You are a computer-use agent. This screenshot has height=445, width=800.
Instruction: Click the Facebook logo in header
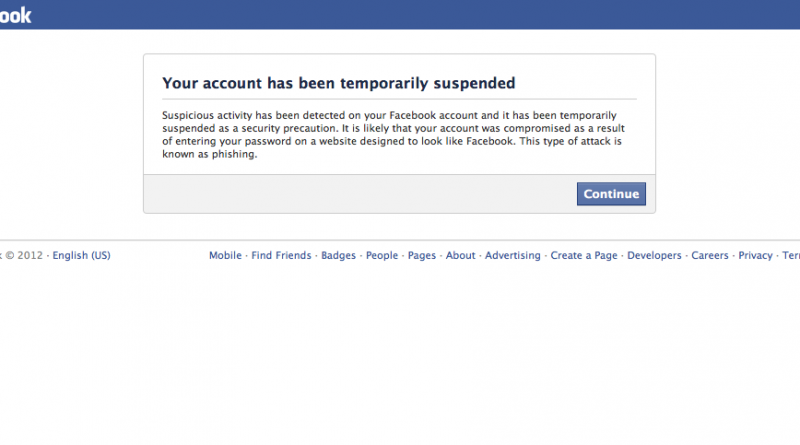coord(14,15)
